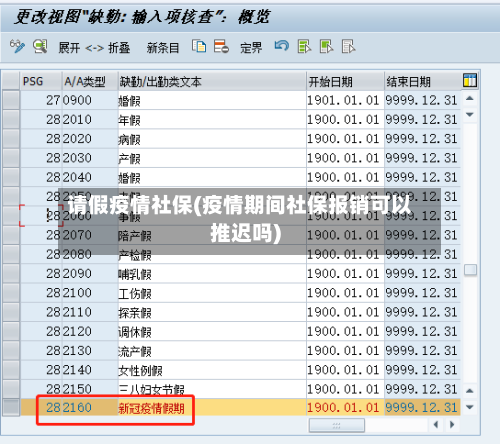The image size is (500, 444).
Task: Open the table column settings icon
Action: tap(470, 81)
